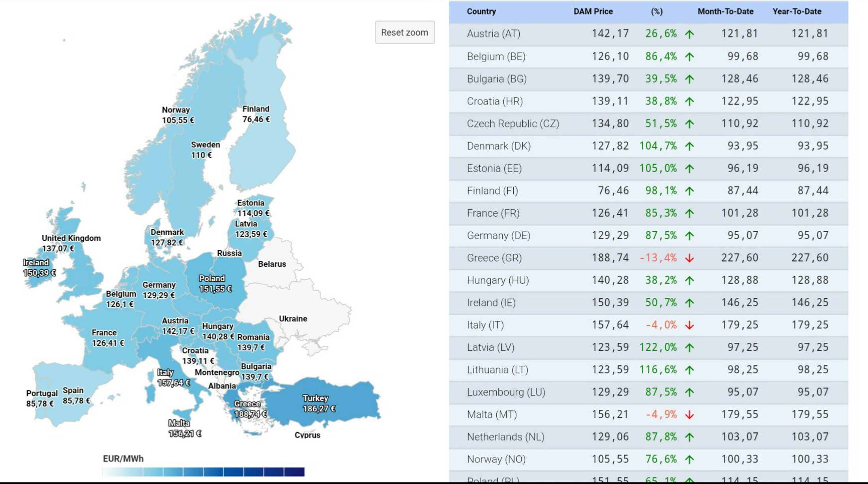Click the green up arrow for Denmark
The height and width of the screenshot is (484, 868).
[689, 146]
